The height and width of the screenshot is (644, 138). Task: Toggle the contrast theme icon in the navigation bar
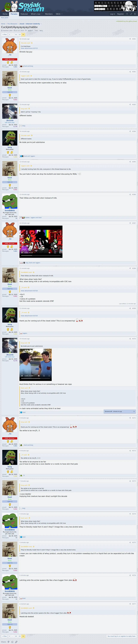pos(135,14)
